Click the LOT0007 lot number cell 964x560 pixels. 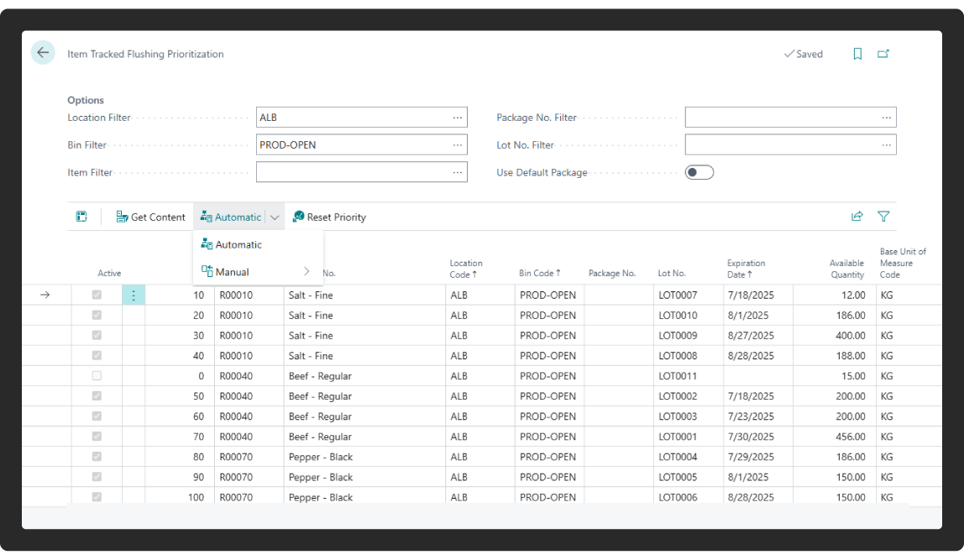tap(688, 295)
